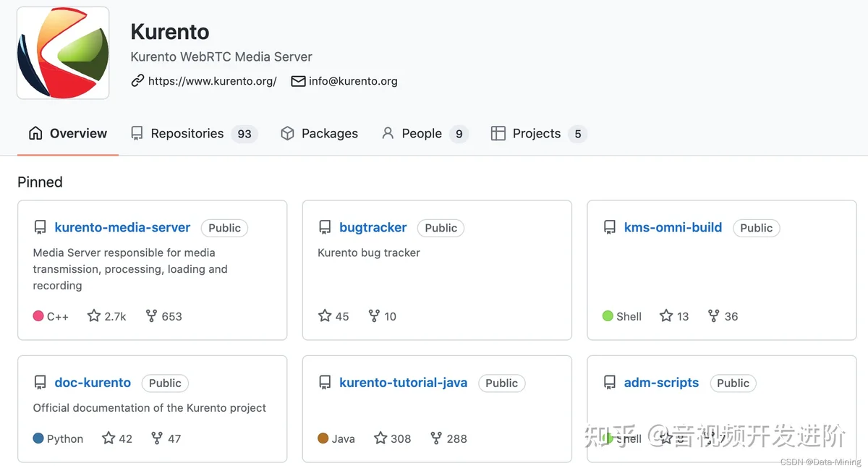Click the repository icon beside adm-scripts

[x=610, y=383]
